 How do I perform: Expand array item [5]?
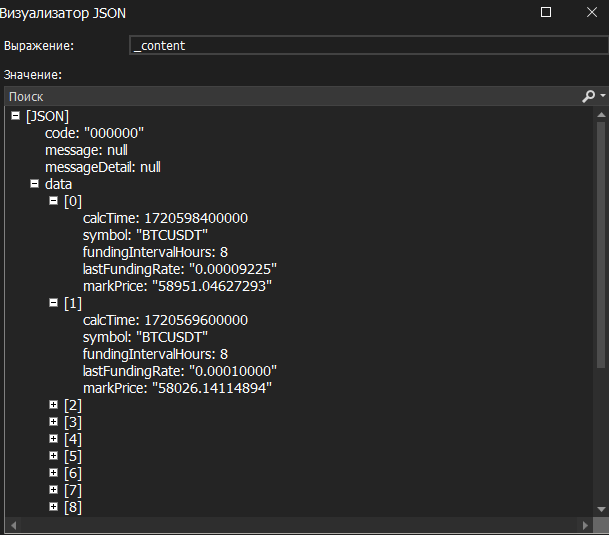click(54, 456)
